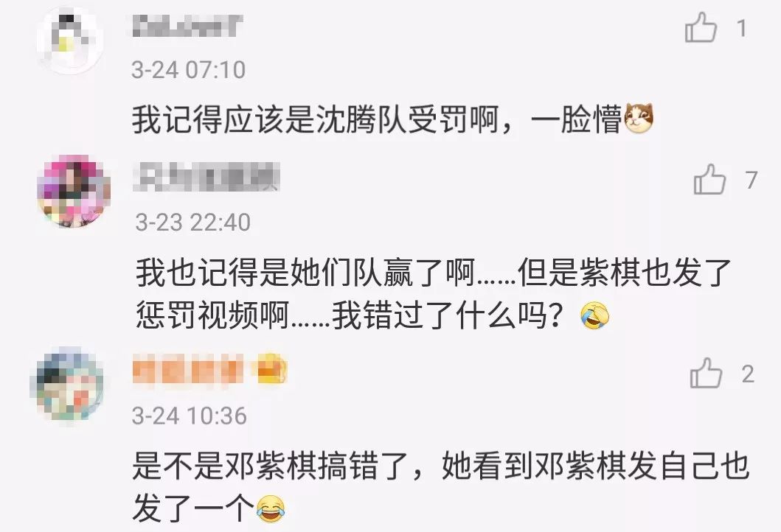Give a thumbs-up to the 3-24 10:36 comment

coord(706,374)
